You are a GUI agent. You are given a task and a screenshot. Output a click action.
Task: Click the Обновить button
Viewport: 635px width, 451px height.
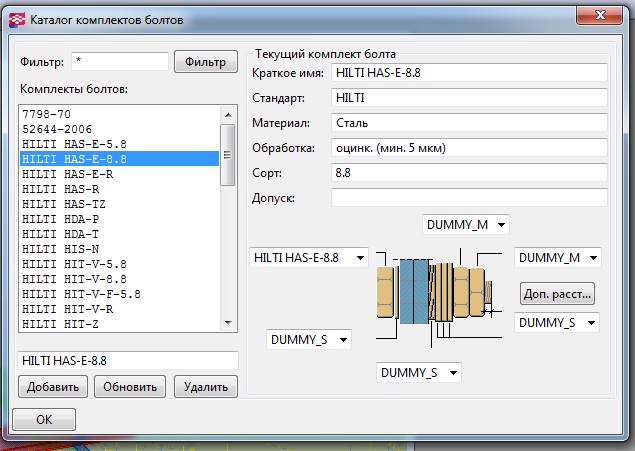130,386
